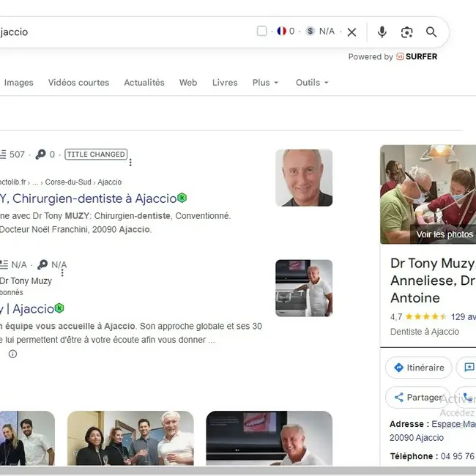Viewport: 476px width, 476px height.
Task: Click the voice search microphone icon
Action: [382, 32]
